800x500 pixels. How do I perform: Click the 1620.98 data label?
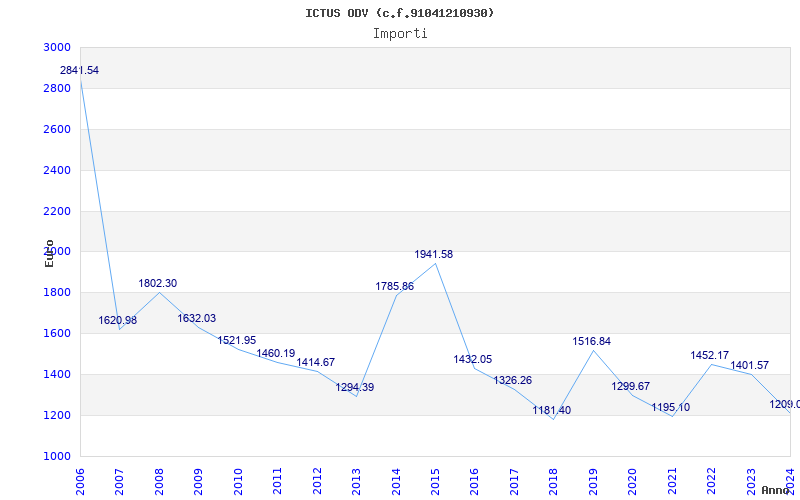click(x=118, y=320)
